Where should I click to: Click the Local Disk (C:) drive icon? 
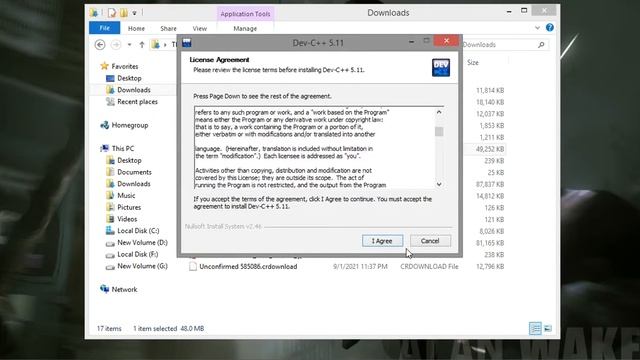110,231
